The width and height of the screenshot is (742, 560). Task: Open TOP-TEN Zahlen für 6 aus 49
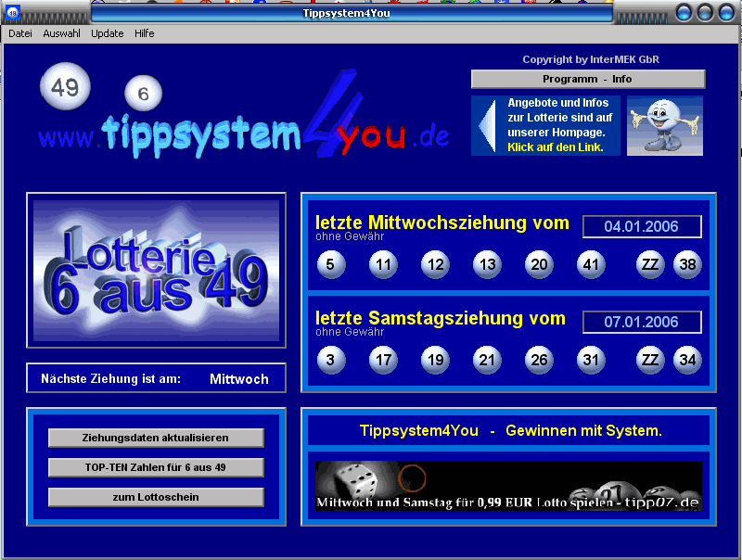(x=156, y=467)
